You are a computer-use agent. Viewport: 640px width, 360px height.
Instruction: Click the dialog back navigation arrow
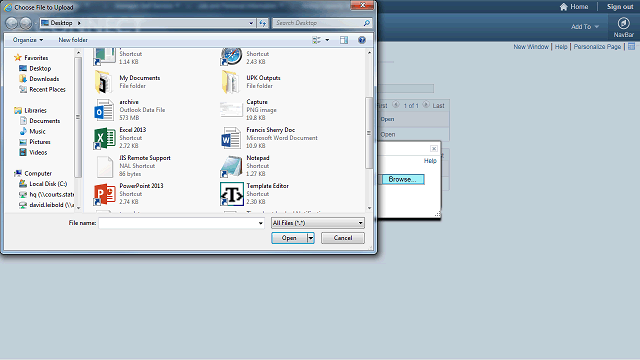coord(12,23)
